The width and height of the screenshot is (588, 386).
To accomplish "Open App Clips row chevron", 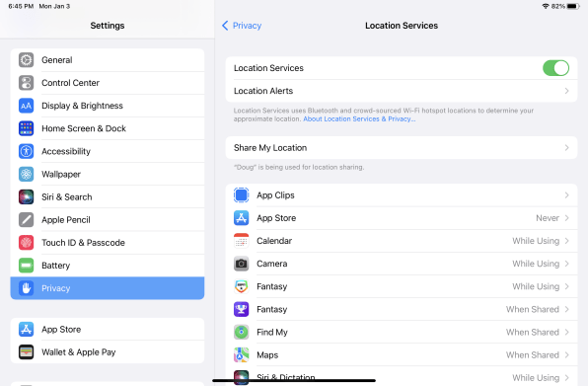I will coord(566,195).
